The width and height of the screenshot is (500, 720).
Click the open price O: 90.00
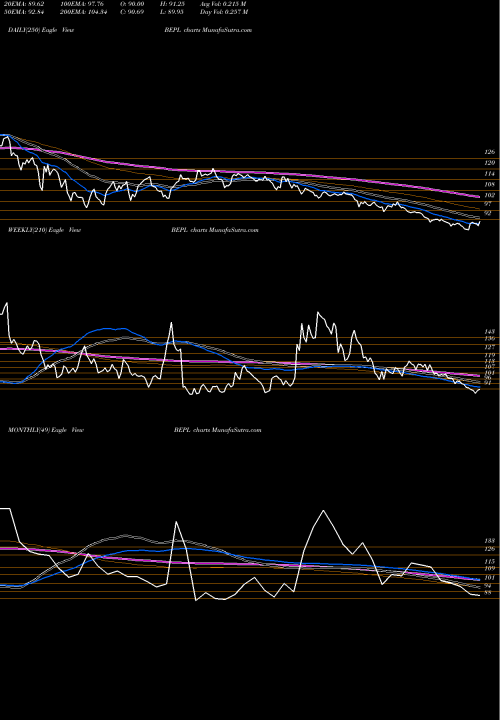[x=134, y=4]
